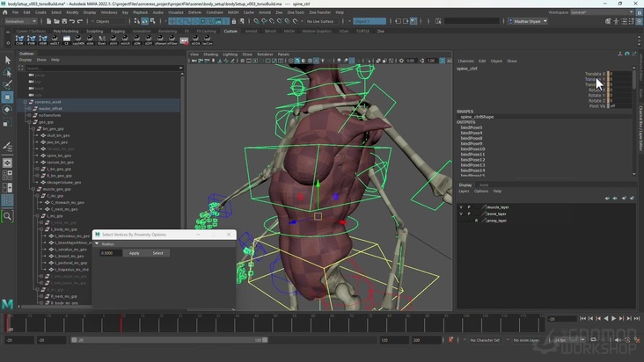Click the Redo arrow in status line
Image resolution: width=644 pixels, height=362 pixels.
tap(80, 21)
